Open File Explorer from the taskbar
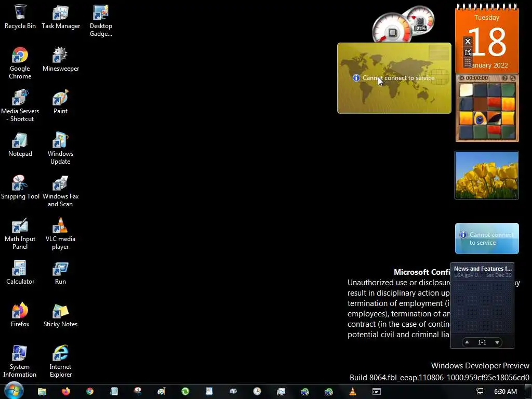This screenshot has width=532, height=399. pos(42,392)
